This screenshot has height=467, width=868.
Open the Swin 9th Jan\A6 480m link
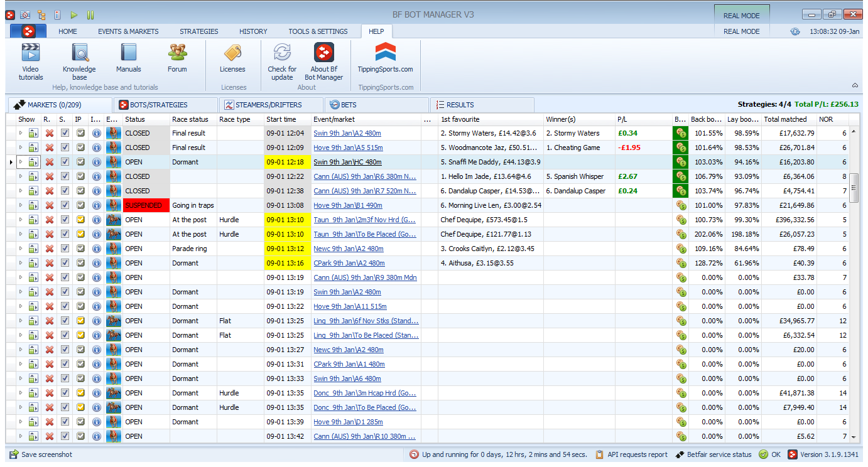click(347, 378)
